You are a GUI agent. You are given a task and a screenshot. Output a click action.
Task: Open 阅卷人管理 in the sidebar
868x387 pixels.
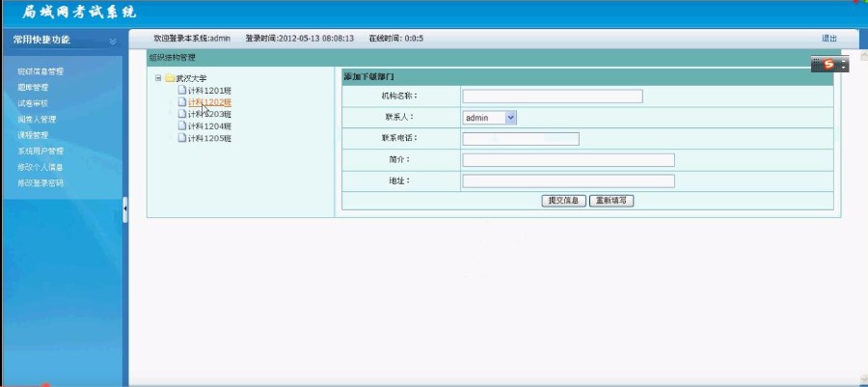(x=37, y=119)
